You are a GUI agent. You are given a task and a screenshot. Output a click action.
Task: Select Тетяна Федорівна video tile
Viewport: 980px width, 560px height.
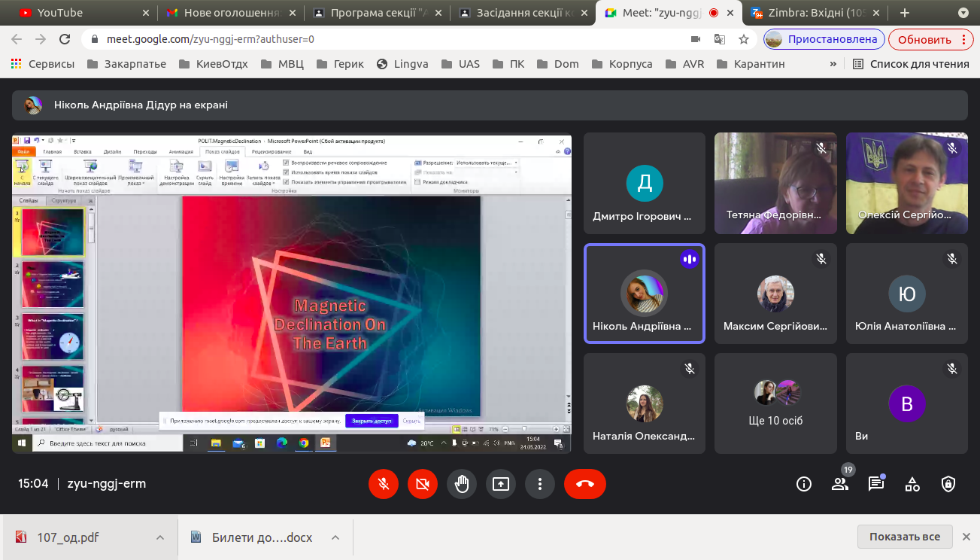(x=775, y=183)
